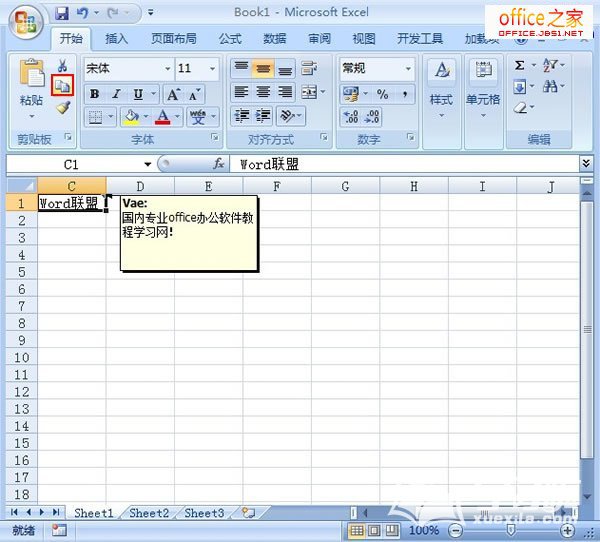This screenshot has height=542, width=600.
Task: Click the Clear eraser icon
Action: pyautogui.click(x=520, y=108)
